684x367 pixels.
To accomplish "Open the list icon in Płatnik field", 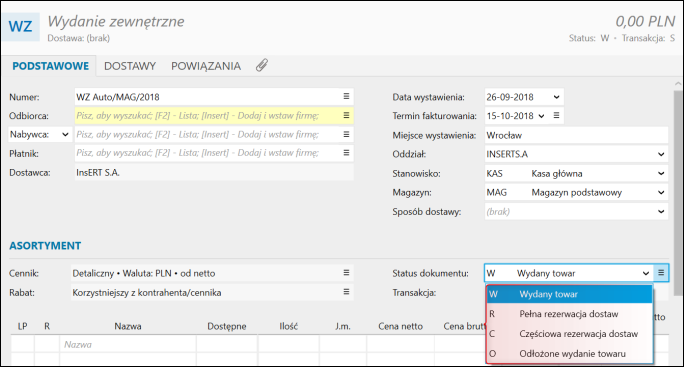I will 346,153.
